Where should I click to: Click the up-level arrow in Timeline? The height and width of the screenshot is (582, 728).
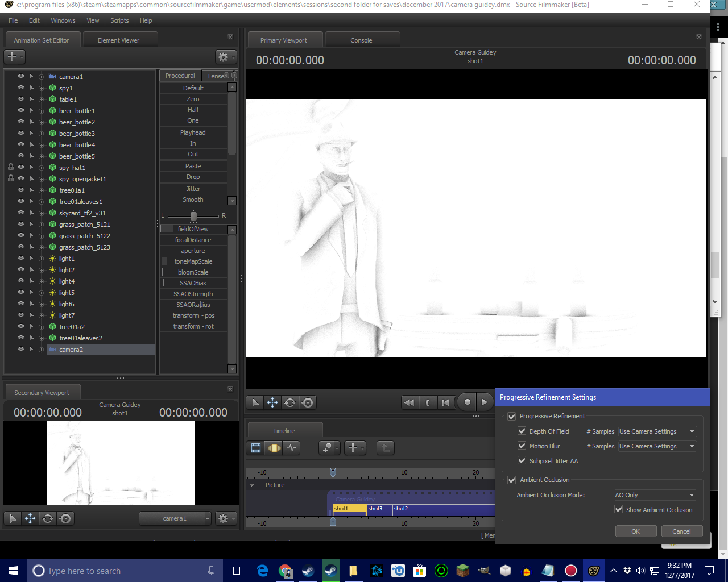(385, 448)
